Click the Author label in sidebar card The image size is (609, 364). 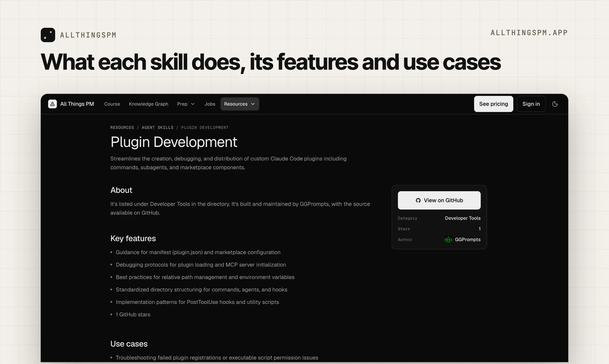coord(405,239)
